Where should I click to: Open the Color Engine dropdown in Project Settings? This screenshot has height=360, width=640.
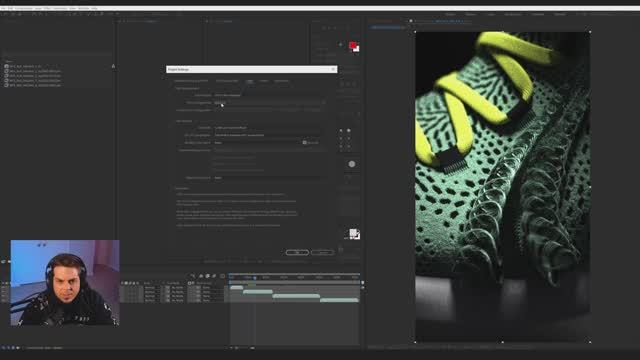tap(269, 95)
